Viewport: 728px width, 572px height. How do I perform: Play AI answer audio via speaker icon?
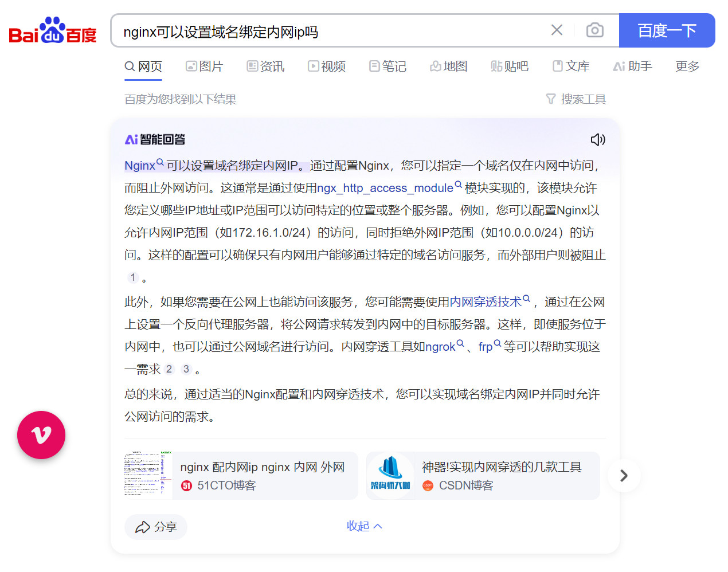(x=597, y=139)
